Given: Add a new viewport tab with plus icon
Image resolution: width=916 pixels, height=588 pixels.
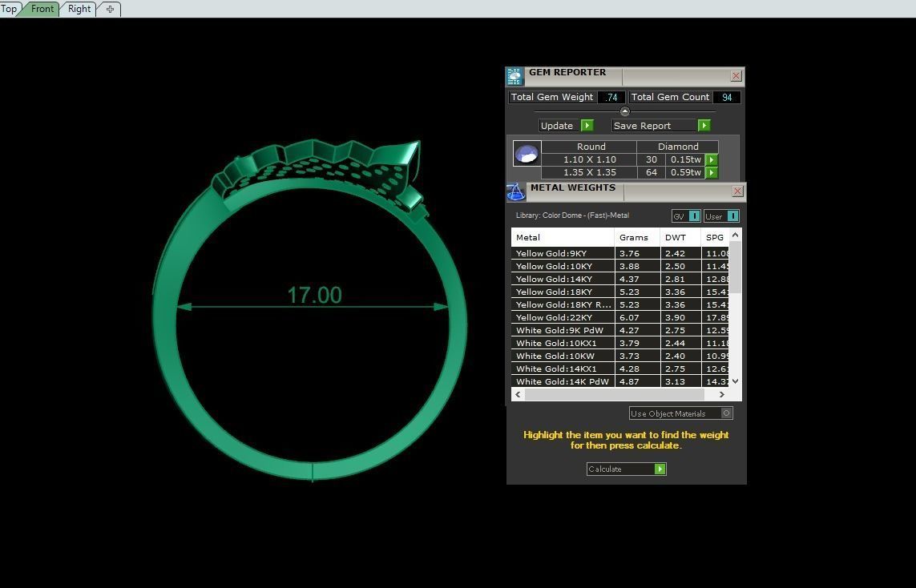Looking at the screenshot, I should coord(110,9).
